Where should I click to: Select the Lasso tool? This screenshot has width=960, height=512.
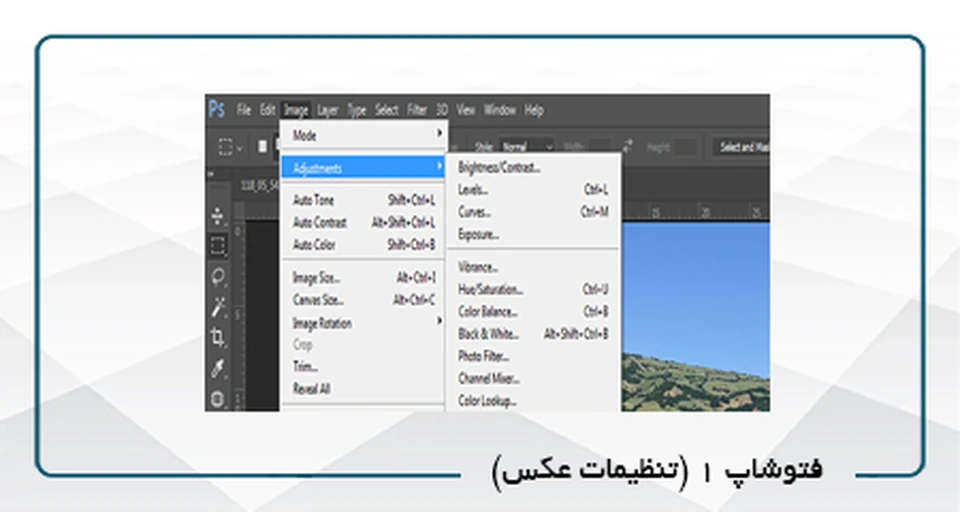click(218, 277)
